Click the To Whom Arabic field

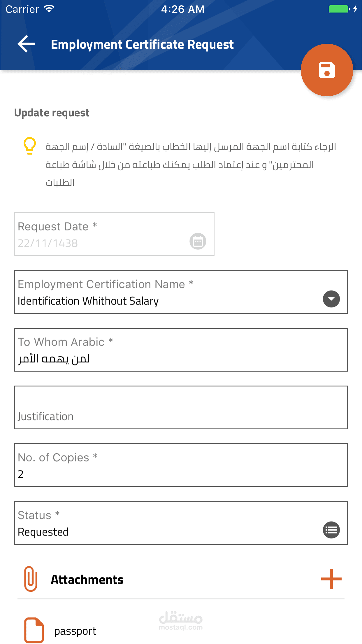(181, 350)
